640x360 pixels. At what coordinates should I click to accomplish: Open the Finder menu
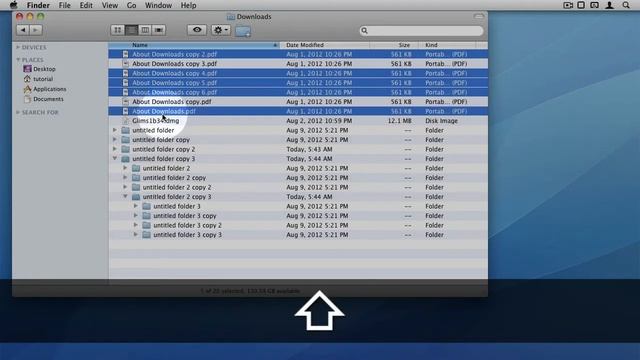38,5
